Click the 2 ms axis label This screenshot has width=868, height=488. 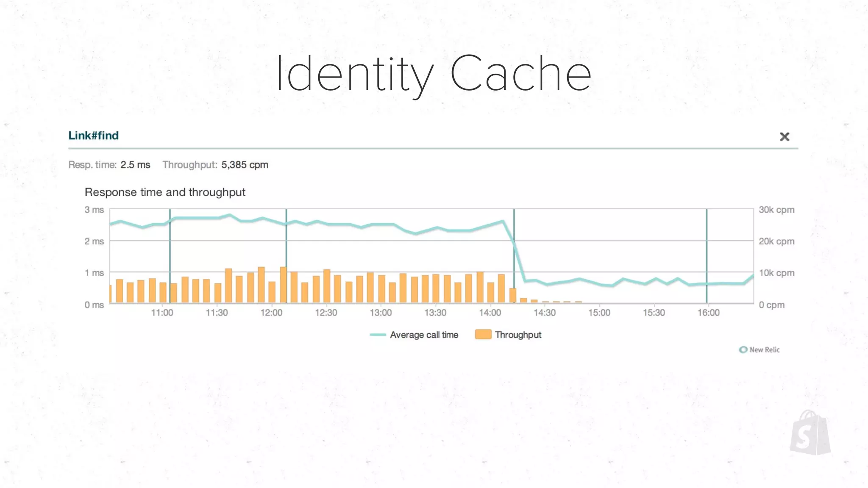tap(94, 241)
